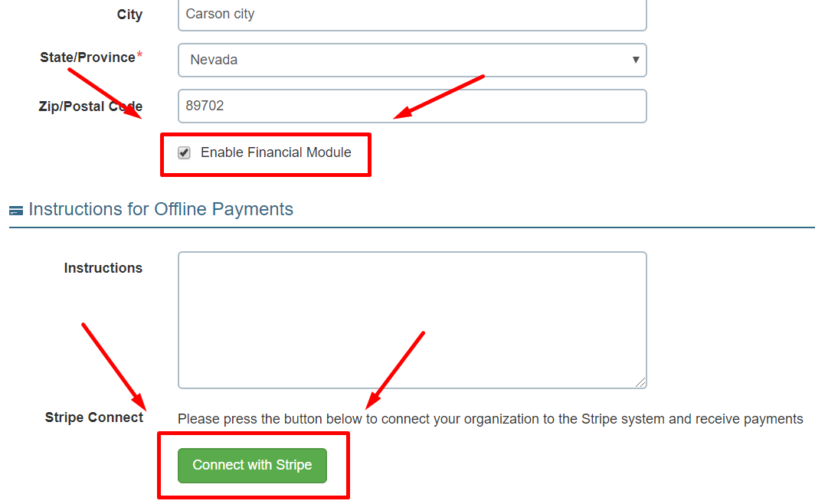Click the Instructions for Offline Payments heading
Viewport: 815px width, 504px height.
[161, 209]
